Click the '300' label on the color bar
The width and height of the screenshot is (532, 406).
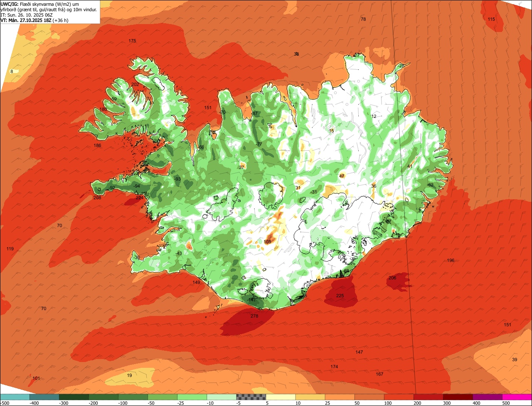click(447, 403)
